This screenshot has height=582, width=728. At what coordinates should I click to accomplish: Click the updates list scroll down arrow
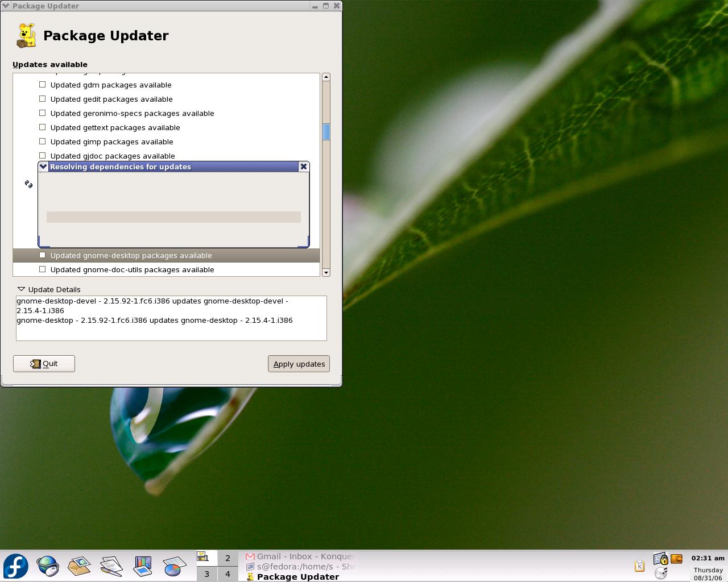(x=326, y=273)
